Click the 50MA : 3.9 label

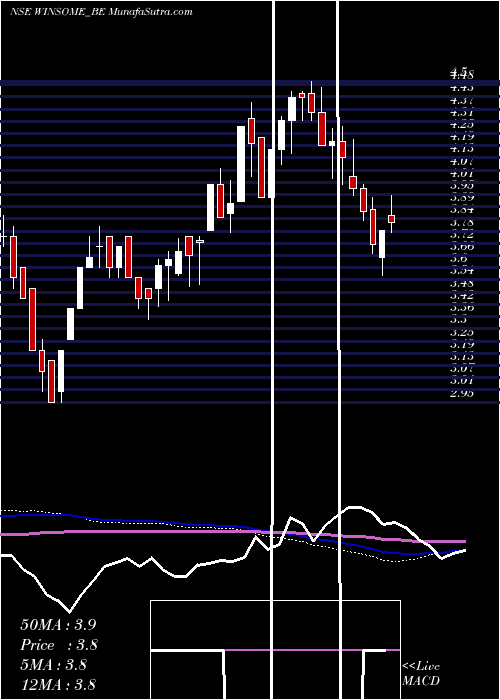tap(58, 625)
